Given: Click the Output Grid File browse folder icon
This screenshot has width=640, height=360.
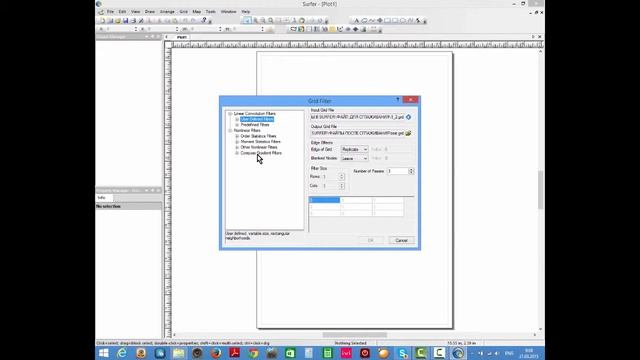Looking at the screenshot, I should click(x=409, y=133).
